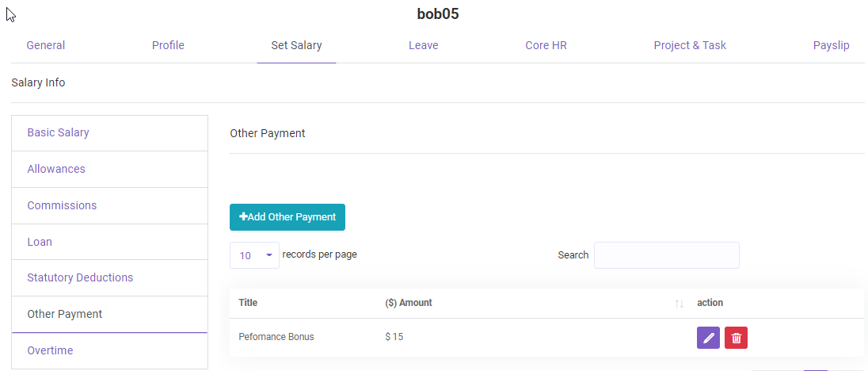Delete the Pefomance Bonus payment entry
Image resolution: width=868 pixels, height=371 pixels.
[736, 338]
